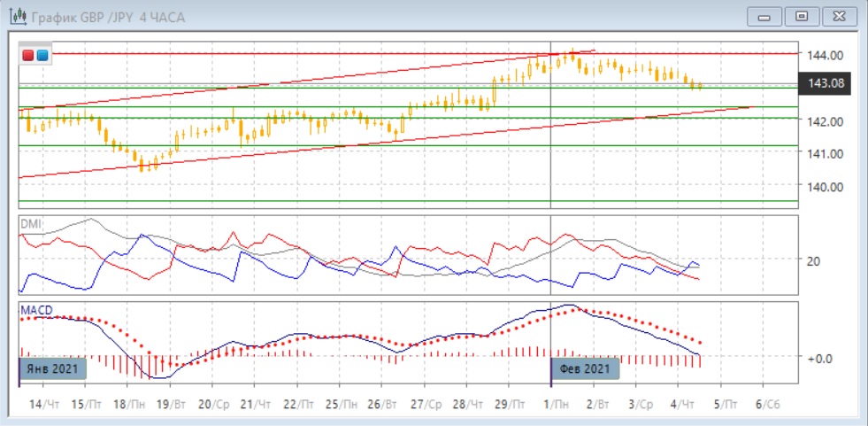
Task: Click the Фев 2021 month marker
Action: tap(586, 368)
